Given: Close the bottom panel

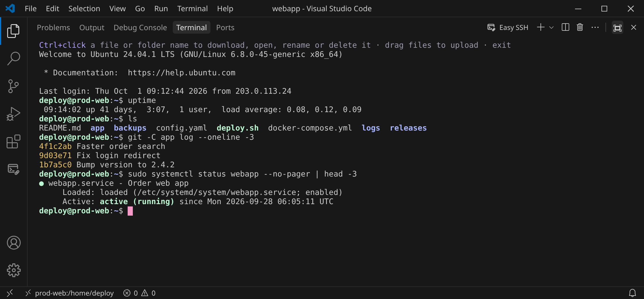Looking at the screenshot, I should [634, 27].
